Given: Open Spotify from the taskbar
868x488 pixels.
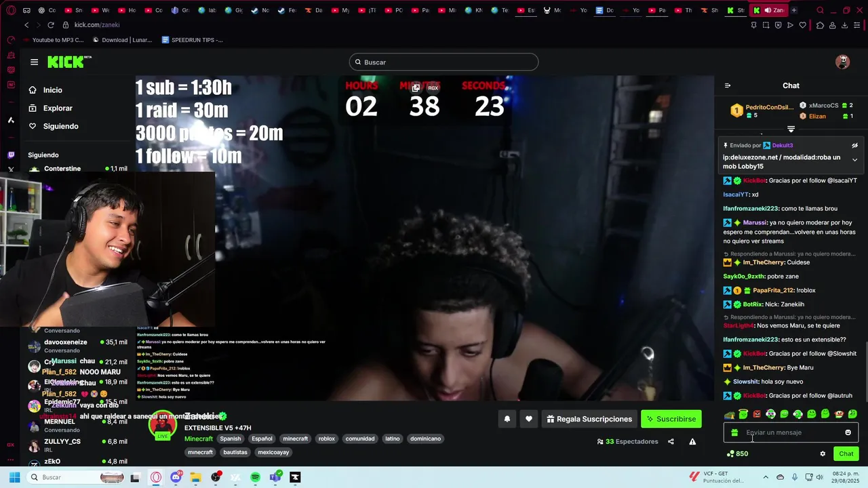Looking at the screenshot, I should (x=255, y=478).
